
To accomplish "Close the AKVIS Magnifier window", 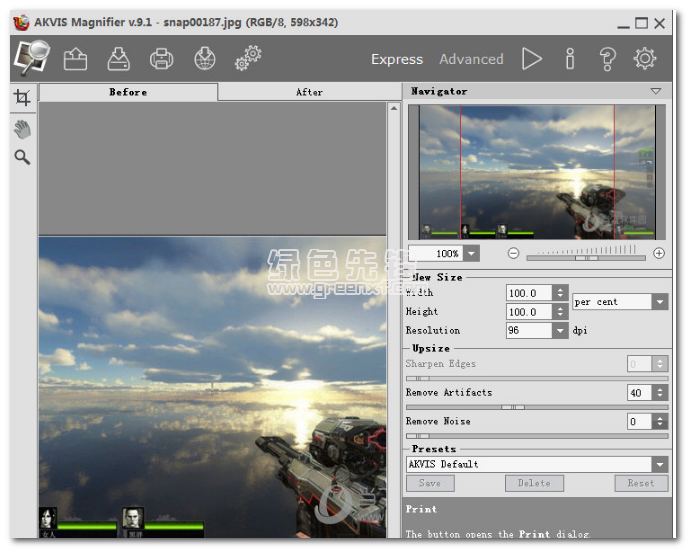I will click(660, 23).
